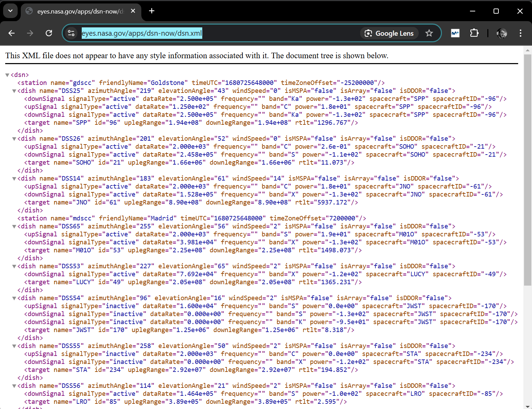
Task: Reload the DSN XML page
Action: click(49, 33)
